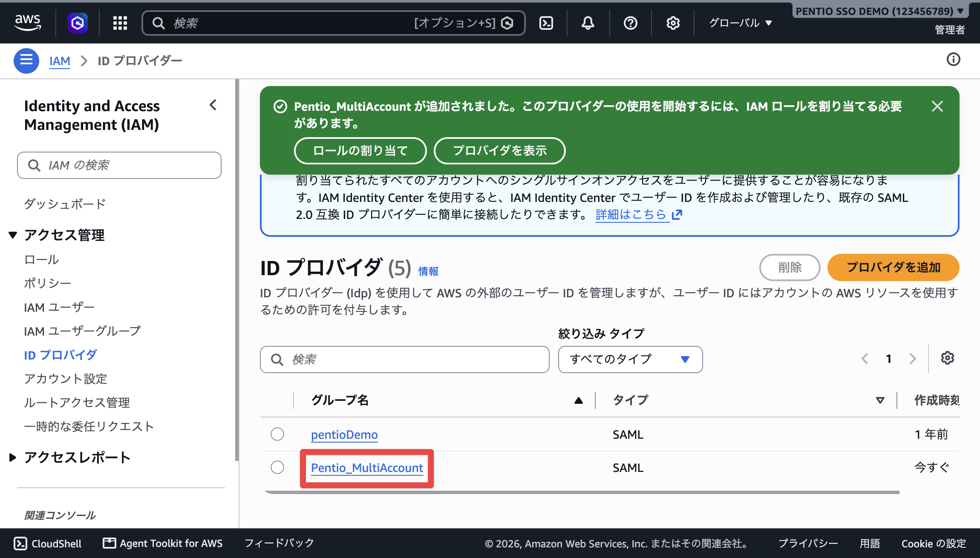This screenshot has width=980, height=558.
Task: Follow the 詳細はこちら link
Action: tap(639, 214)
